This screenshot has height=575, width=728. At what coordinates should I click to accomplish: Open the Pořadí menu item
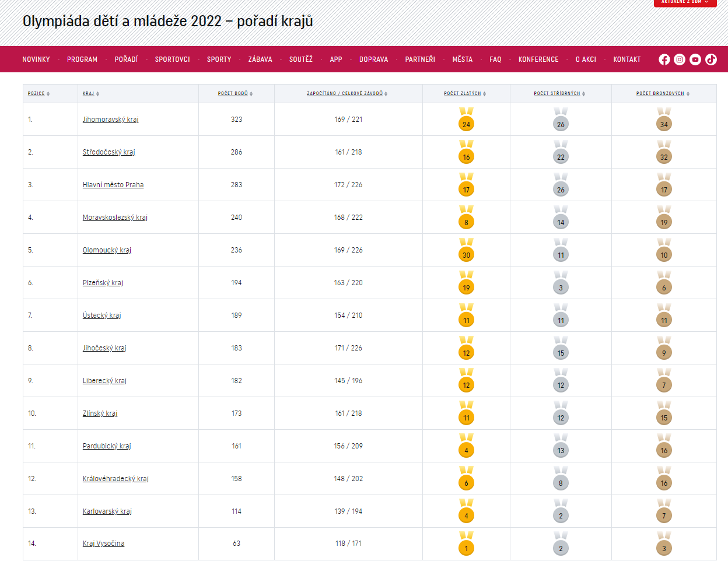point(126,59)
